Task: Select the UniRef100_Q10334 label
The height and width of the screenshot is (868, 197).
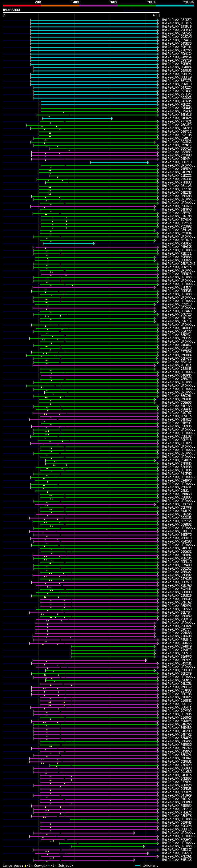Action: click(177, 179)
